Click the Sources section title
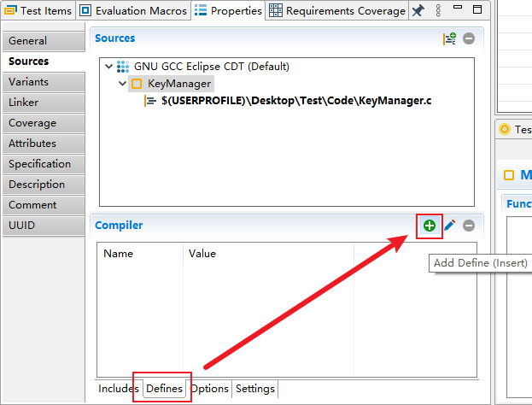This screenshot has width=532, height=405. 115,38
